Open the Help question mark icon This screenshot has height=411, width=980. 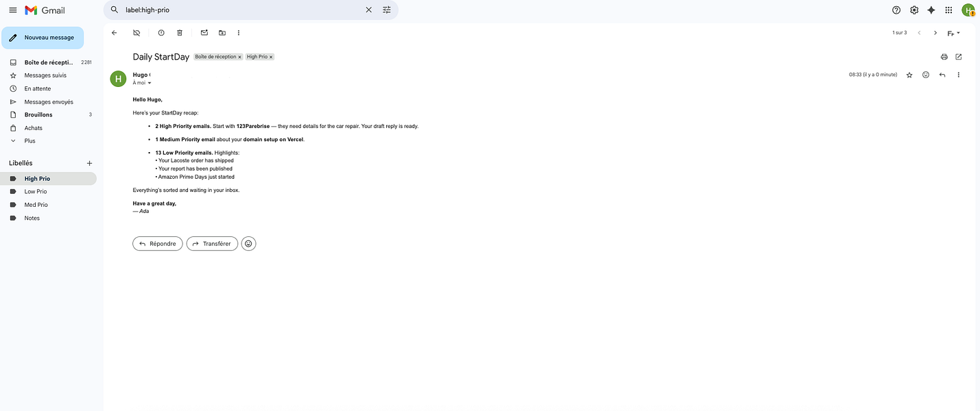pos(896,10)
